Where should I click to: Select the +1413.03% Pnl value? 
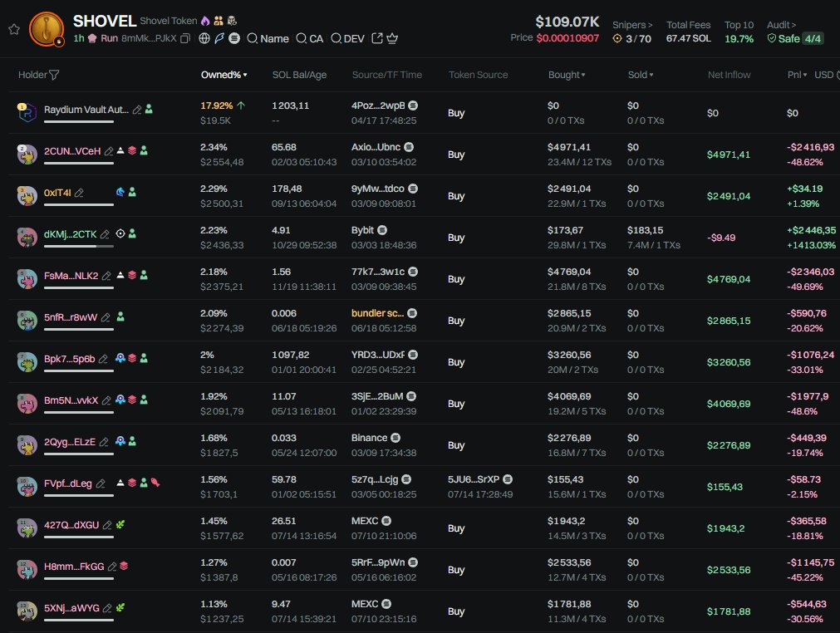(811, 245)
